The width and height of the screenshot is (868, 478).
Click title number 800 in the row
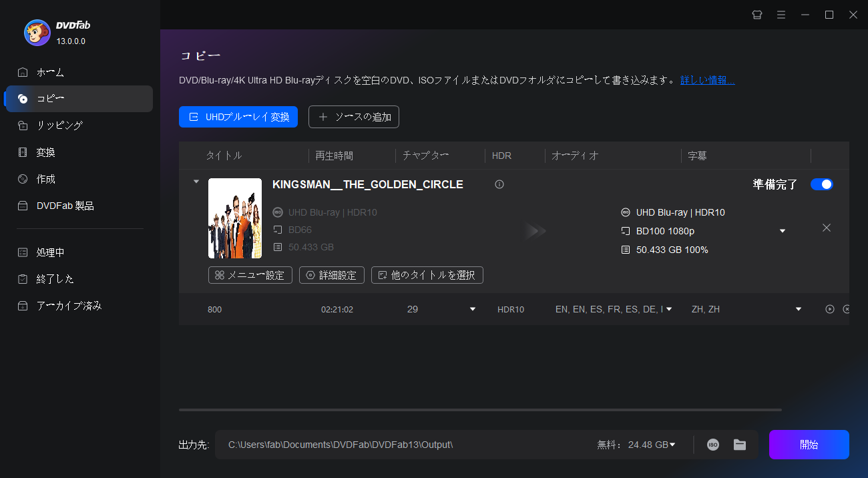click(214, 309)
